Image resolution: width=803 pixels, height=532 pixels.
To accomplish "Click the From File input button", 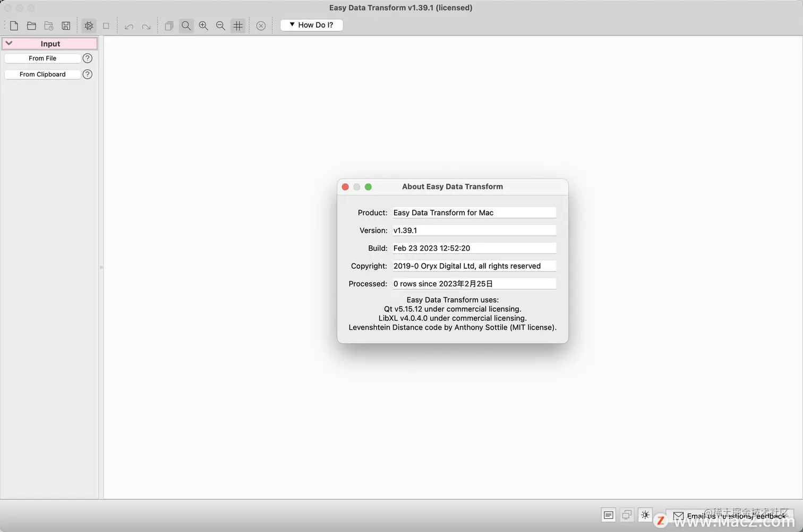I will coord(42,58).
